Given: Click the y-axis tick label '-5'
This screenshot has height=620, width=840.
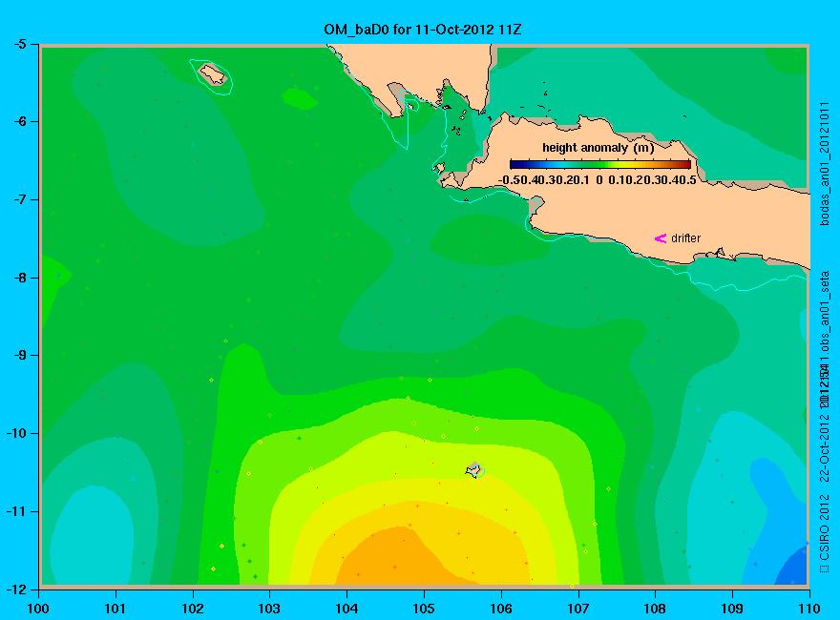Looking at the screenshot, I should click(x=19, y=44).
